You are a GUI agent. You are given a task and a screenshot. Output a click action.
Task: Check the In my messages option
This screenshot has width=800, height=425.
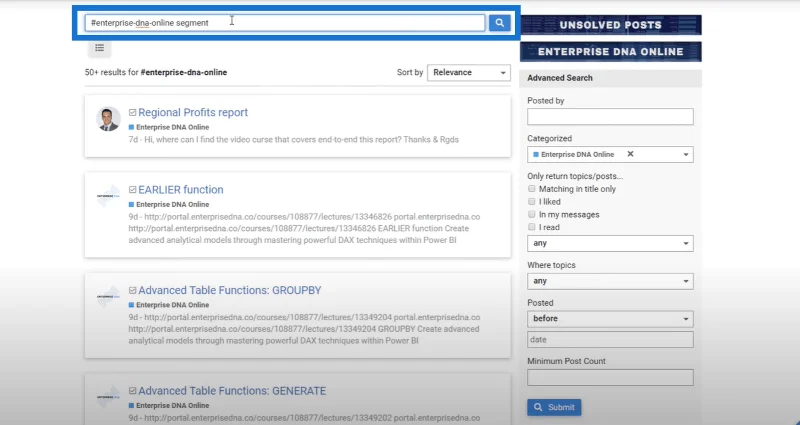point(532,214)
